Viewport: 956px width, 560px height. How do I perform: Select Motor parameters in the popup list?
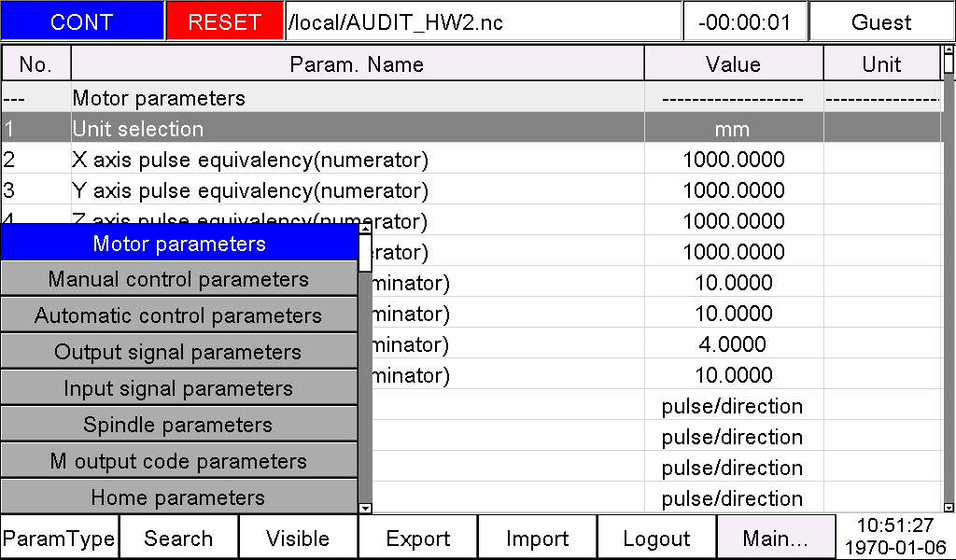coord(179,244)
